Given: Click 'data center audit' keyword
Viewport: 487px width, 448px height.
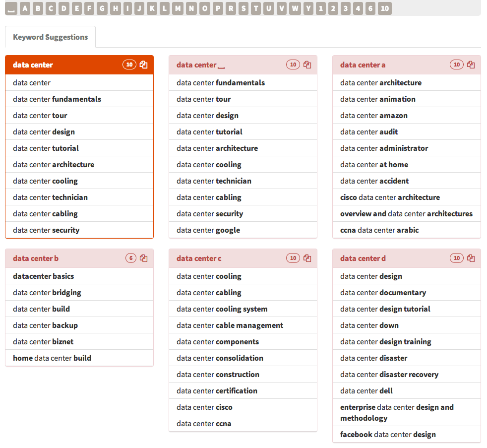Looking at the screenshot, I should coord(407,132).
